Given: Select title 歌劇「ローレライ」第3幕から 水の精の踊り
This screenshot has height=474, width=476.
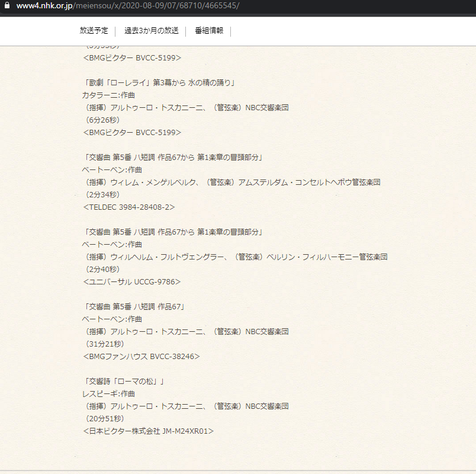Looking at the screenshot, I should 159,82.
